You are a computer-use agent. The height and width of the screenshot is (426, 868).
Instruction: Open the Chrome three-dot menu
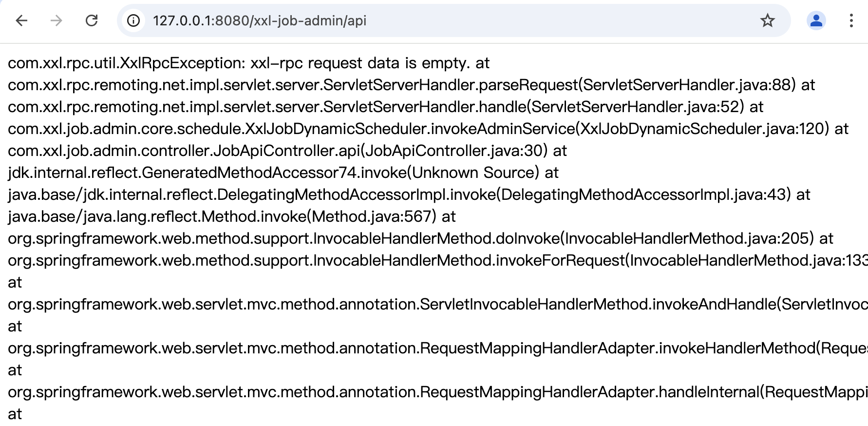point(851,20)
